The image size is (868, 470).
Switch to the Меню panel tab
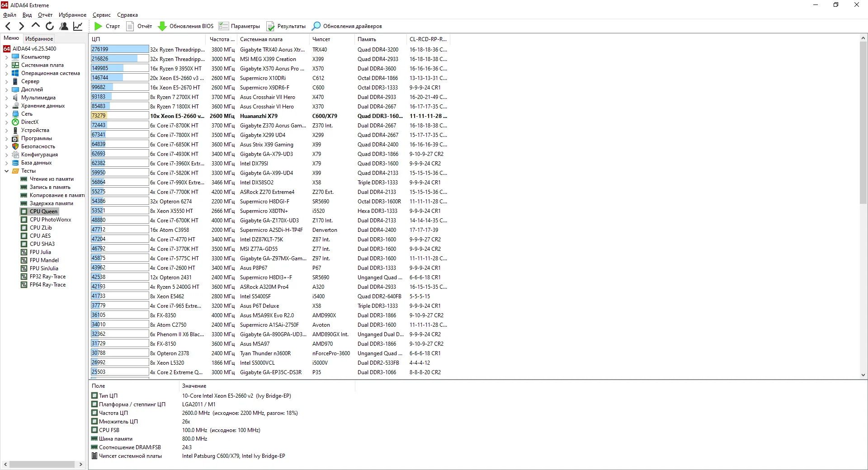pyautogui.click(x=11, y=38)
